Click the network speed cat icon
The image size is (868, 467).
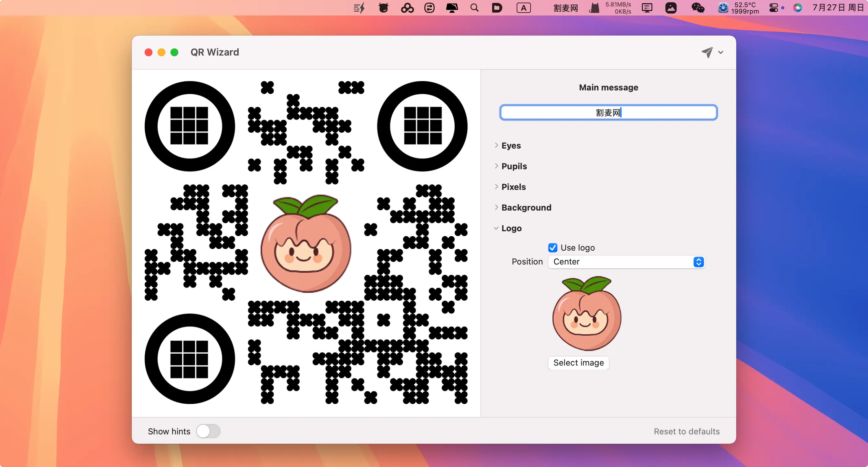point(594,8)
